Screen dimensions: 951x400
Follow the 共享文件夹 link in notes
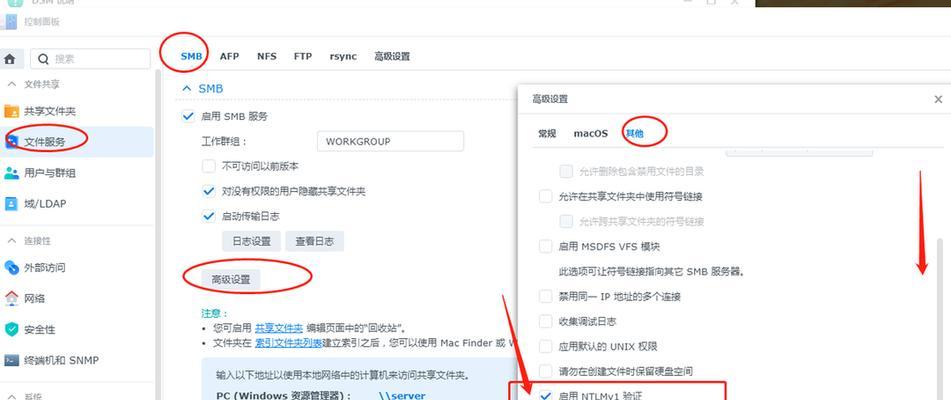278,328
